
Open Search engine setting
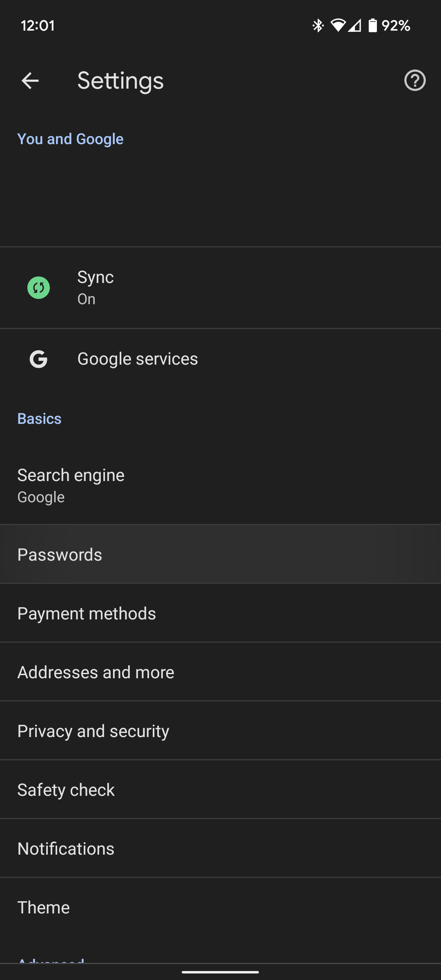point(220,486)
